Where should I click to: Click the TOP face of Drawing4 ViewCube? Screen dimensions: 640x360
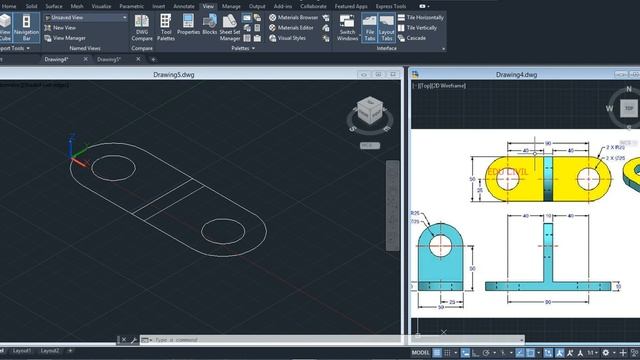pyautogui.click(x=629, y=109)
